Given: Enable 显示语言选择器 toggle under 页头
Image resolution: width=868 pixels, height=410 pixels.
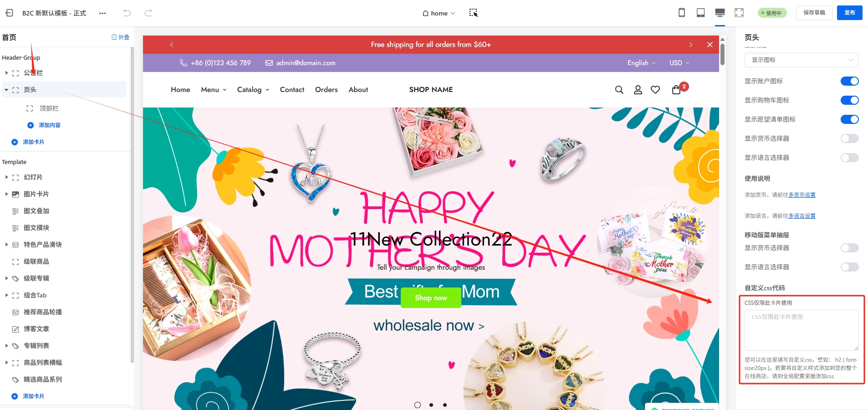Looking at the screenshot, I should pos(849,158).
